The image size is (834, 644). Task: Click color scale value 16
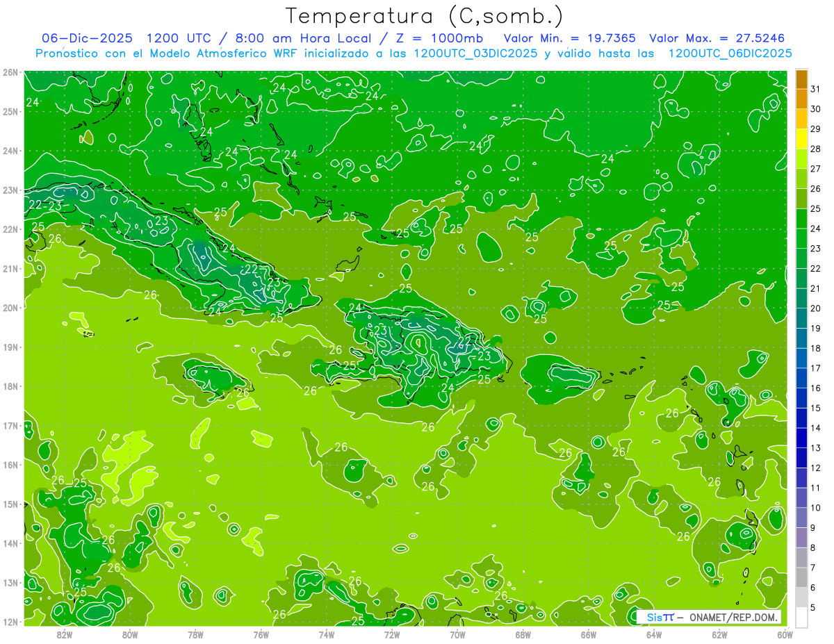pyautogui.click(x=816, y=388)
